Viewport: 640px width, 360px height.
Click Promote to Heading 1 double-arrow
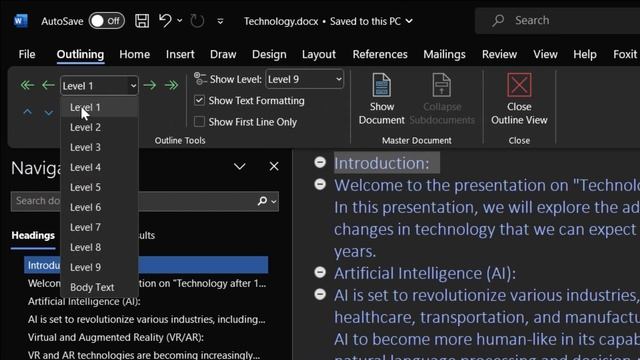pos(27,85)
